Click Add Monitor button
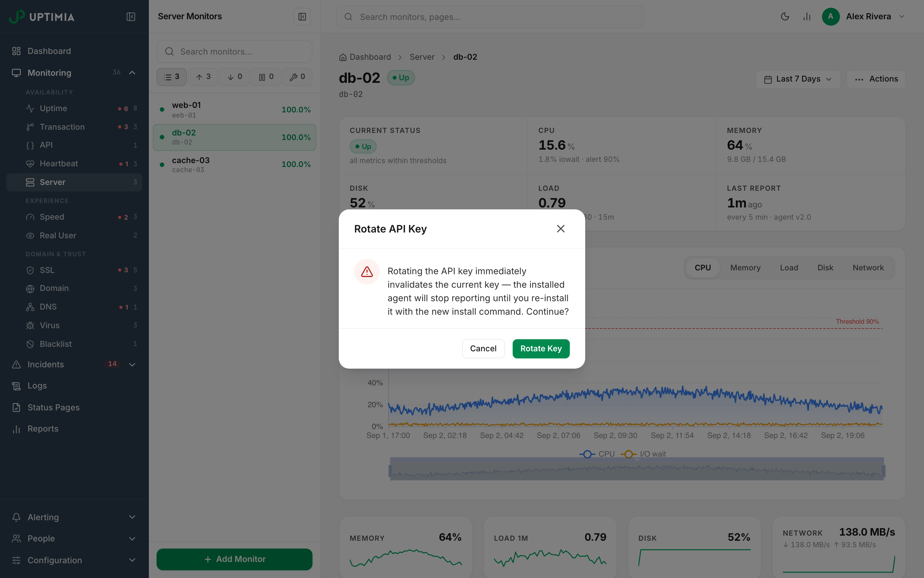 pos(235,559)
